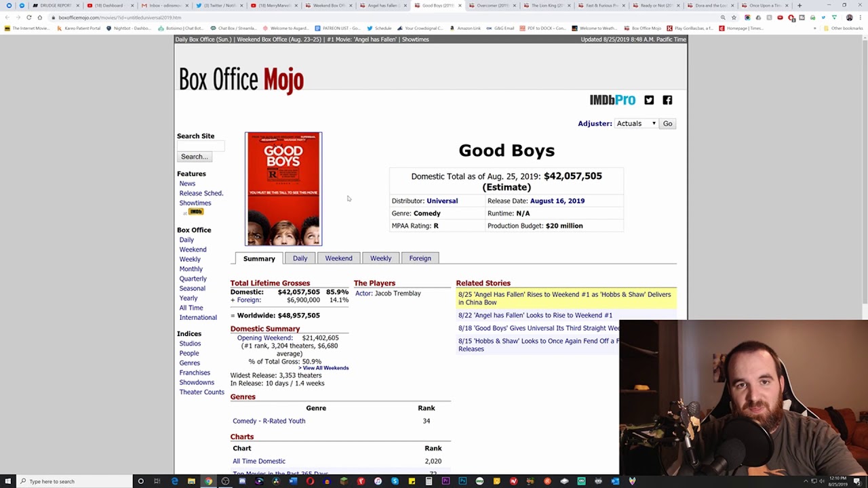Click the Search... button
This screenshot has height=488, width=868.
pos(195,157)
